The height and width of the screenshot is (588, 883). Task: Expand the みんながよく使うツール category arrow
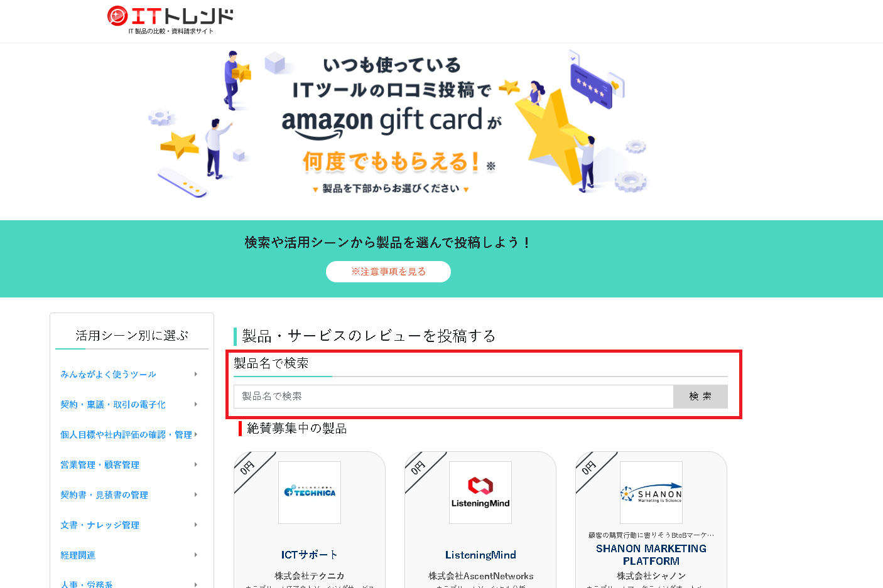196,374
